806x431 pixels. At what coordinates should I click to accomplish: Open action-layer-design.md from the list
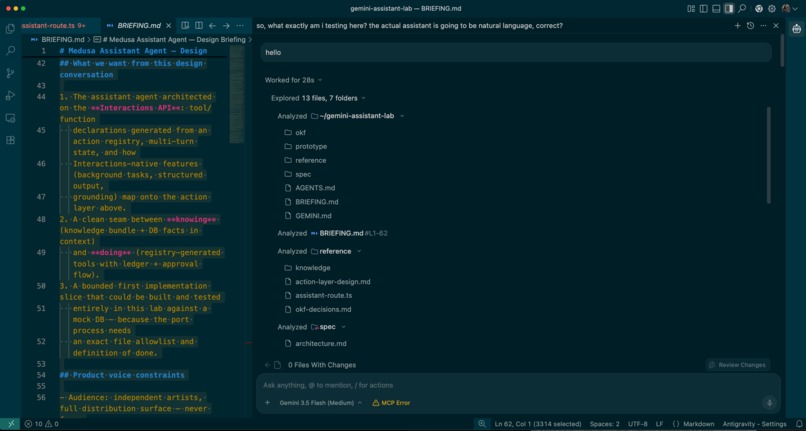[x=327, y=281]
